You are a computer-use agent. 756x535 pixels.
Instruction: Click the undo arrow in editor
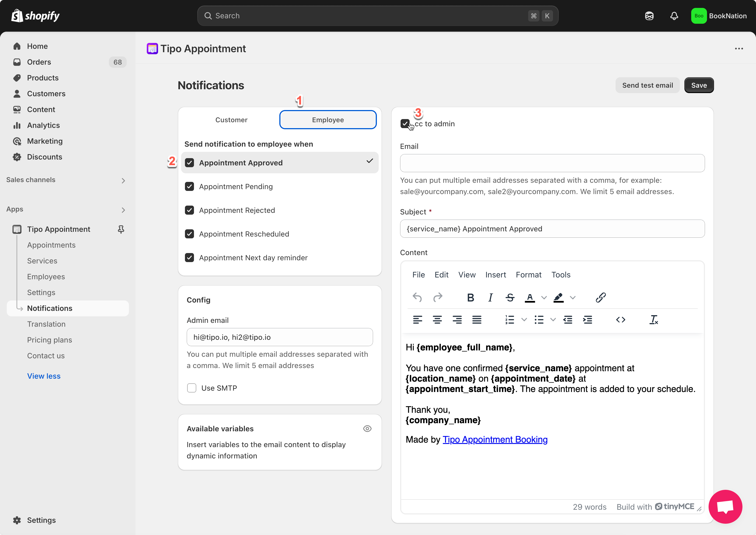pos(417,298)
